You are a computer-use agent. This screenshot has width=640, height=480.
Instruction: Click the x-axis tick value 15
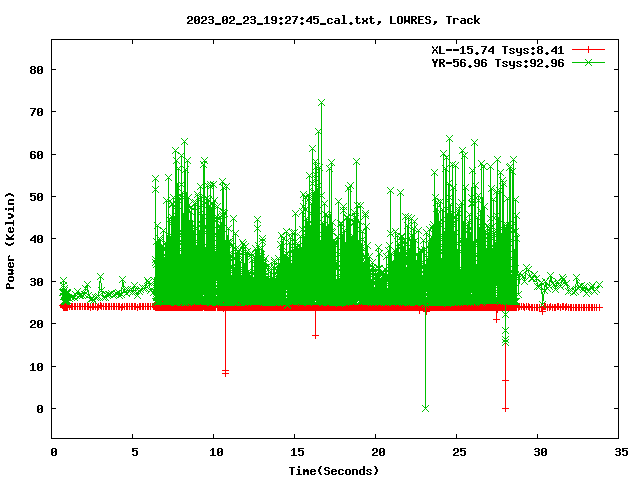297,452
